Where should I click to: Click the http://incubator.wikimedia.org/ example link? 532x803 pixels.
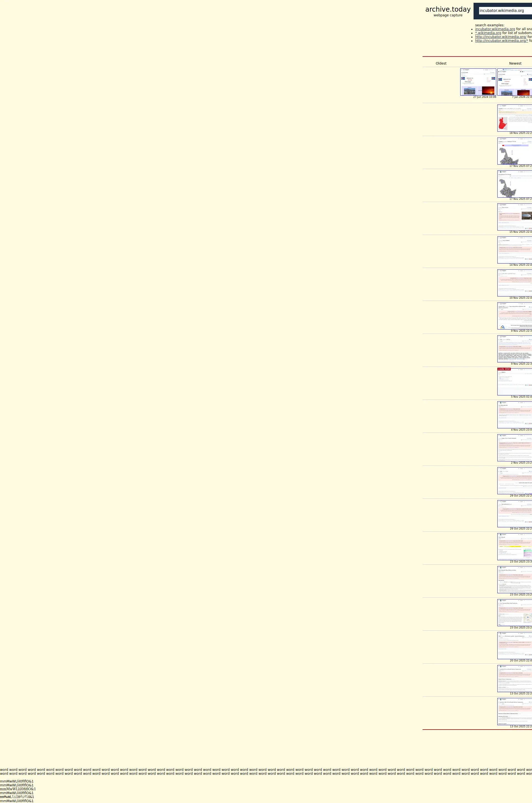coord(500,37)
